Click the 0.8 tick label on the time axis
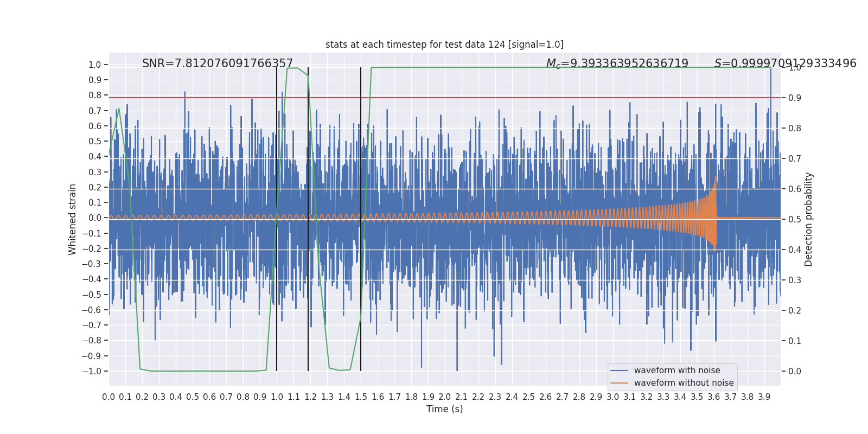Viewport: 868px width, 434px height. click(243, 397)
